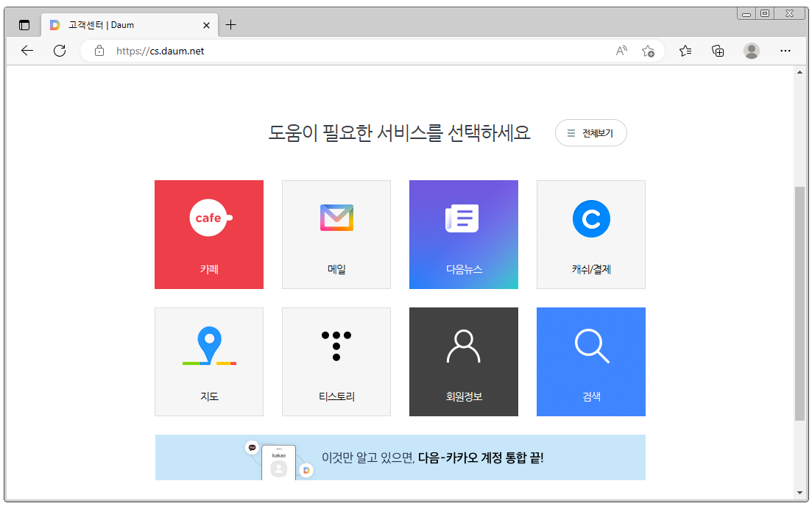Refresh the current page

pyautogui.click(x=60, y=51)
